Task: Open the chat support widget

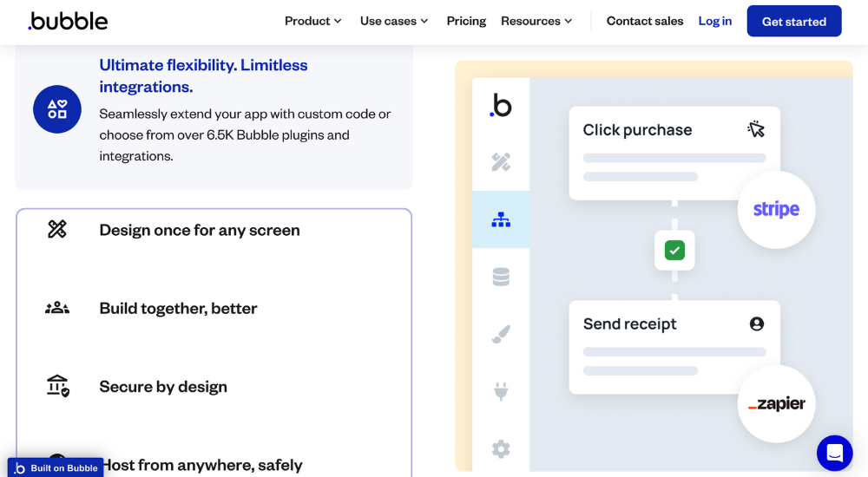Action: 835,454
